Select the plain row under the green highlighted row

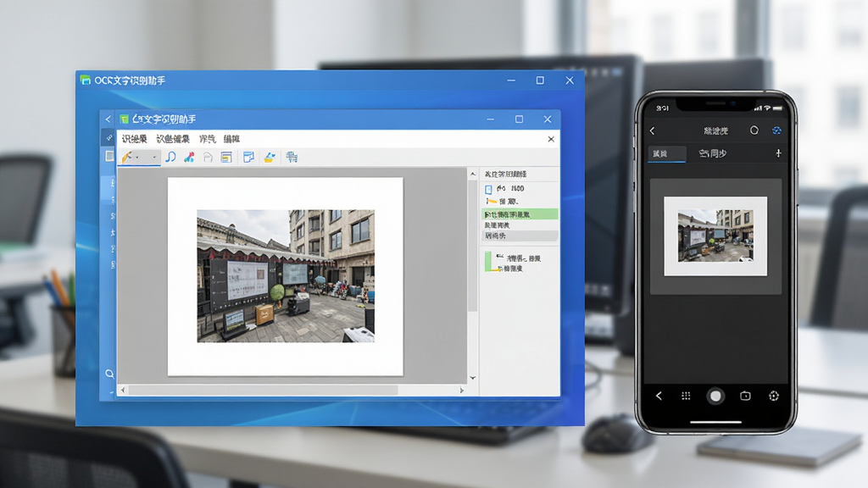pyautogui.click(x=520, y=225)
